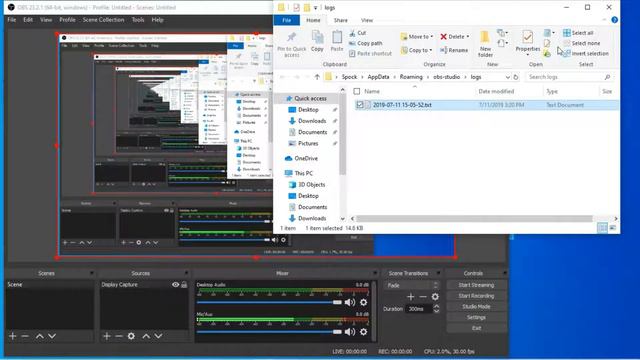
Task: Open OBS Settings button
Action: pos(476,317)
